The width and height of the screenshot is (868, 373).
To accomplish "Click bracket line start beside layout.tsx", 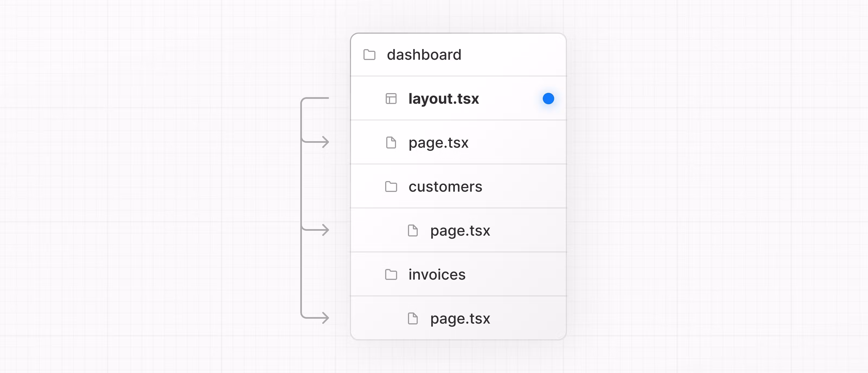I will tap(318, 98).
